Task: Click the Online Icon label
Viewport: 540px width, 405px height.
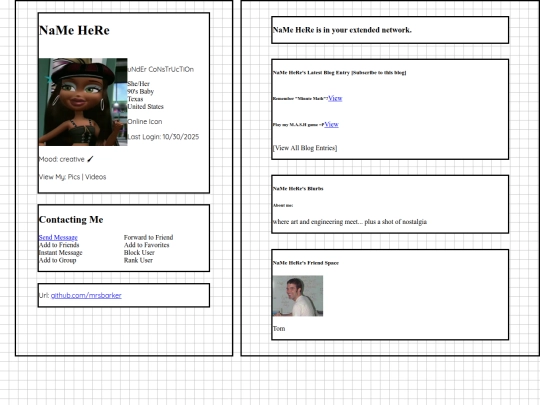Action: click(145, 122)
